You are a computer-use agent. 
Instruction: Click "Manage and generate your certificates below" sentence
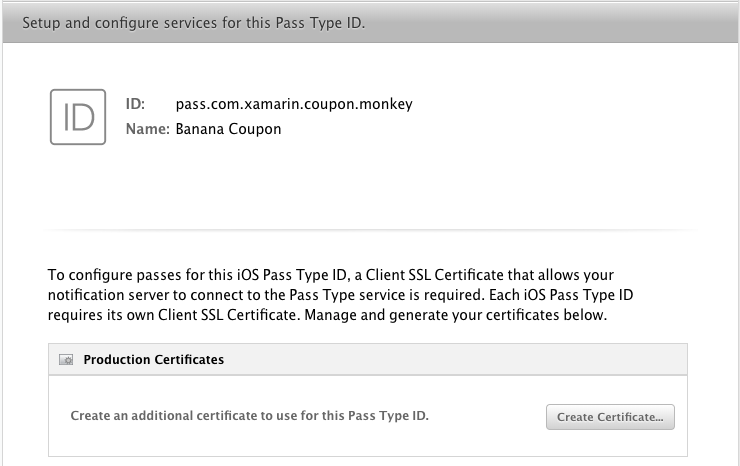tap(455, 315)
